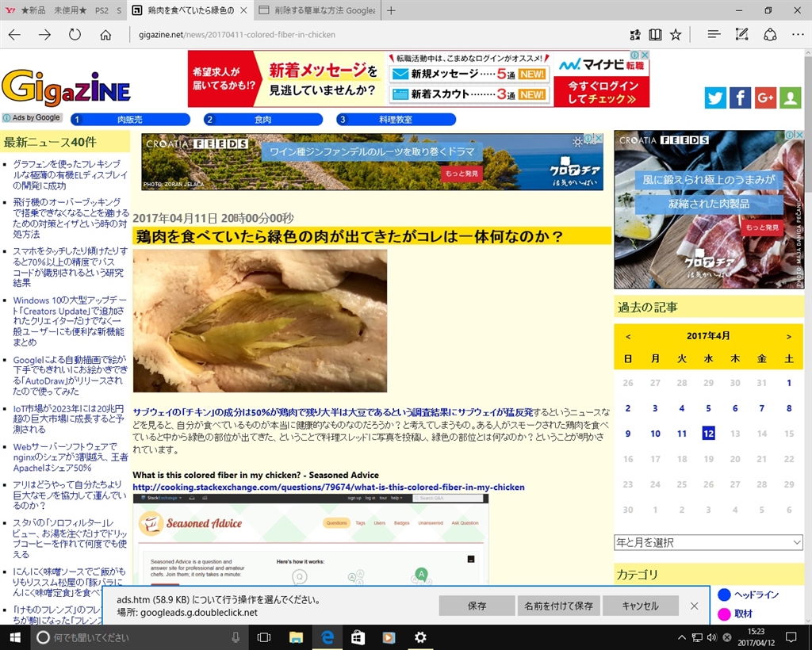812x650 pixels.
Task: Open the browser home page icon
Action: tap(105, 35)
